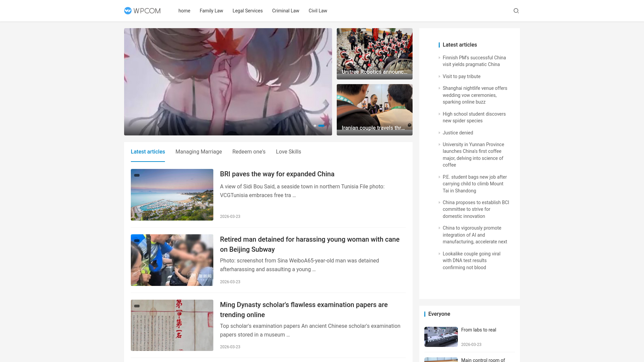This screenshot has width=644, height=362.
Task: Open Sidi Bou Said seaside thumbnail
Action: point(172,195)
